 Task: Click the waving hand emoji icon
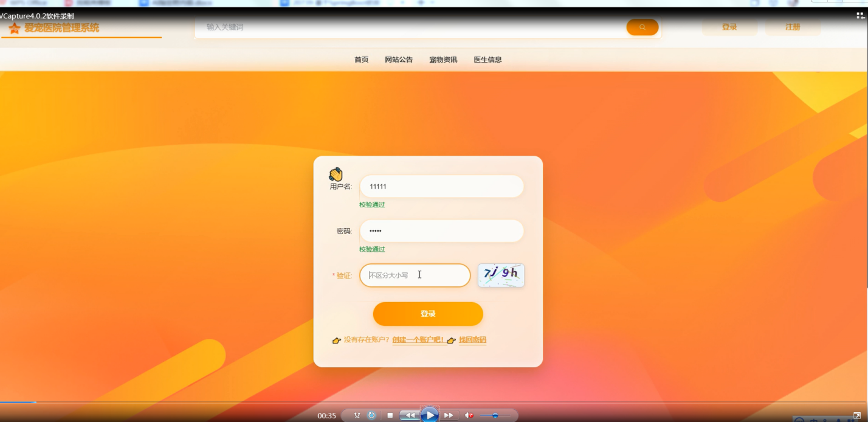[336, 175]
